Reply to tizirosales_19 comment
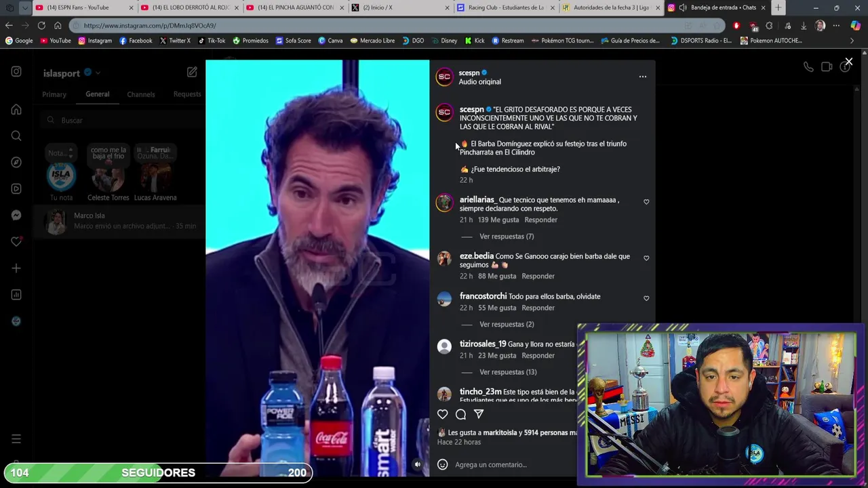This screenshot has height=488, width=868. (538, 355)
